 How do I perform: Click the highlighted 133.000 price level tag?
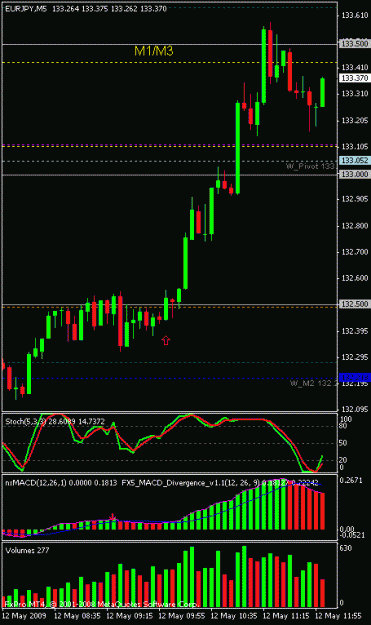point(354,174)
